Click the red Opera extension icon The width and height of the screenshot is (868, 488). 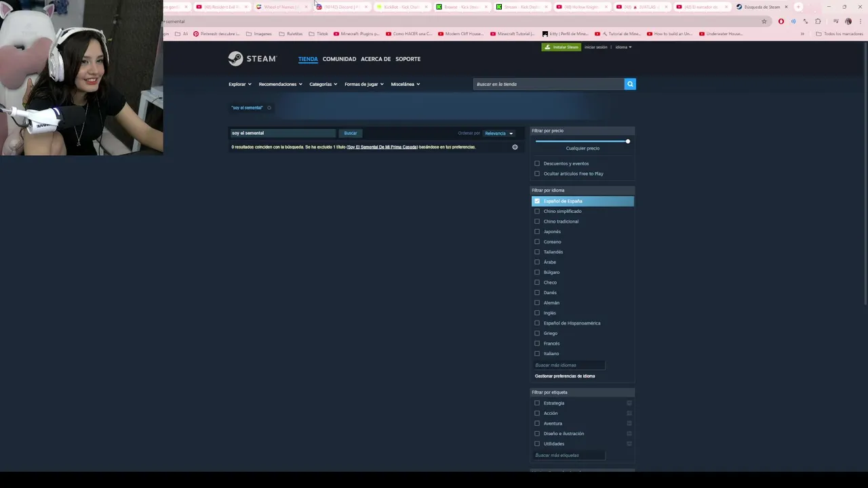781,22
